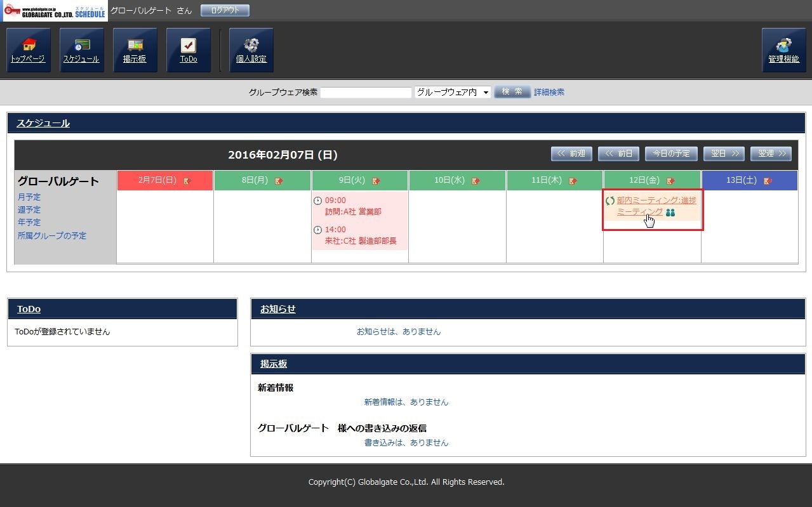Image resolution: width=812 pixels, height=507 pixels.
Task: Open the スケジュール toolbar icon
Action: (x=82, y=50)
